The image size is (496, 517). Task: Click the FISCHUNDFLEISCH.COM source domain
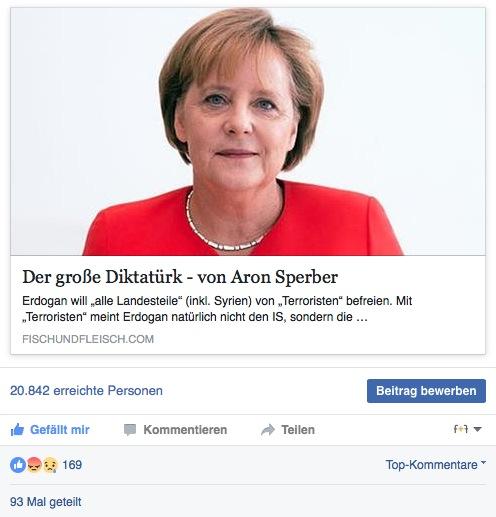(x=88, y=339)
